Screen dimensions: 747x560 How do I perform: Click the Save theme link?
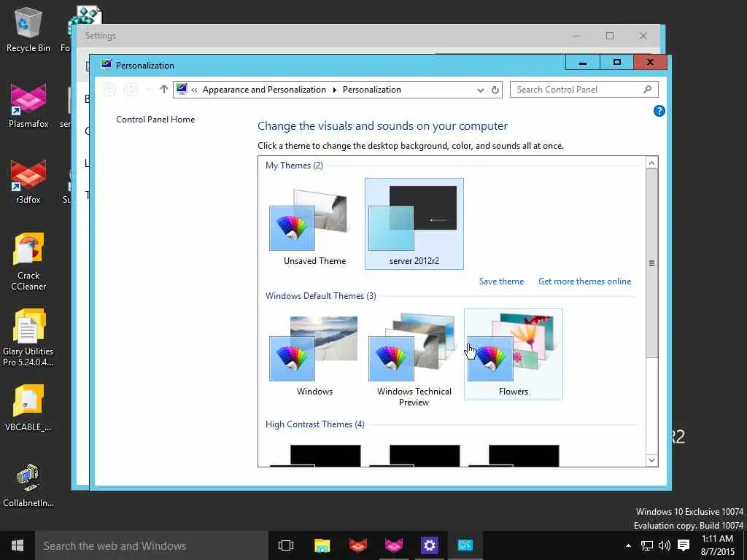pyautogui.click(x=501, y=281)
